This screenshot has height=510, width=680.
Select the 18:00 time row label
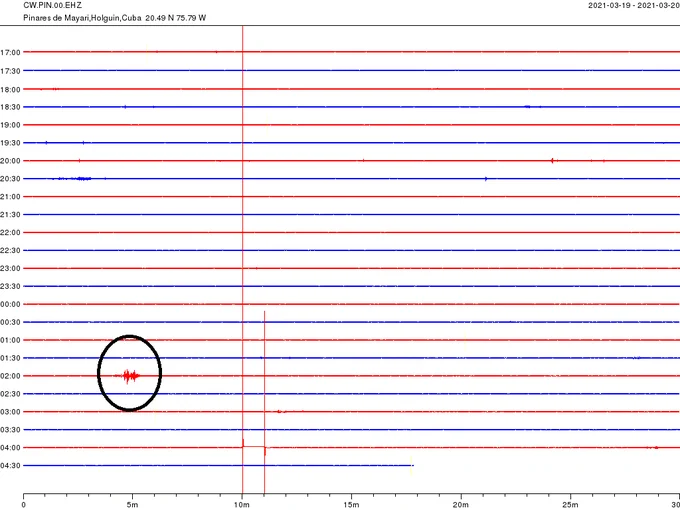[10, 89]
